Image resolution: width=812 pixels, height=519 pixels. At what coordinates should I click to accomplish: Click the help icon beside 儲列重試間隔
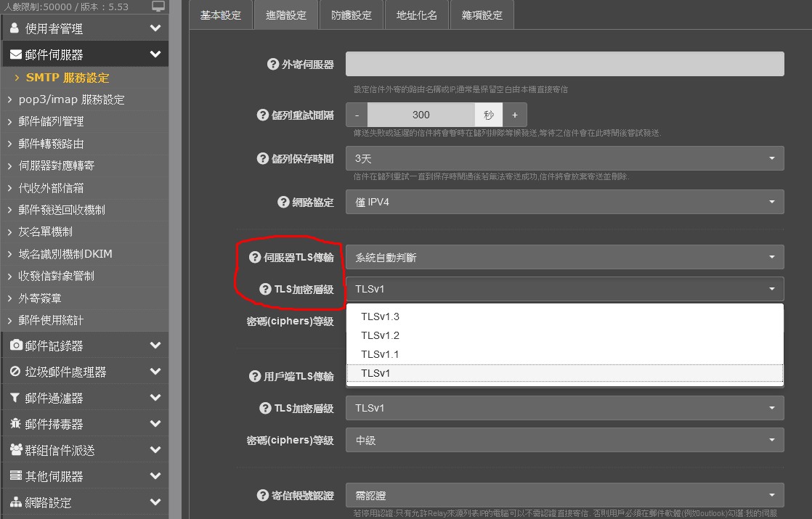coord(263,115)
